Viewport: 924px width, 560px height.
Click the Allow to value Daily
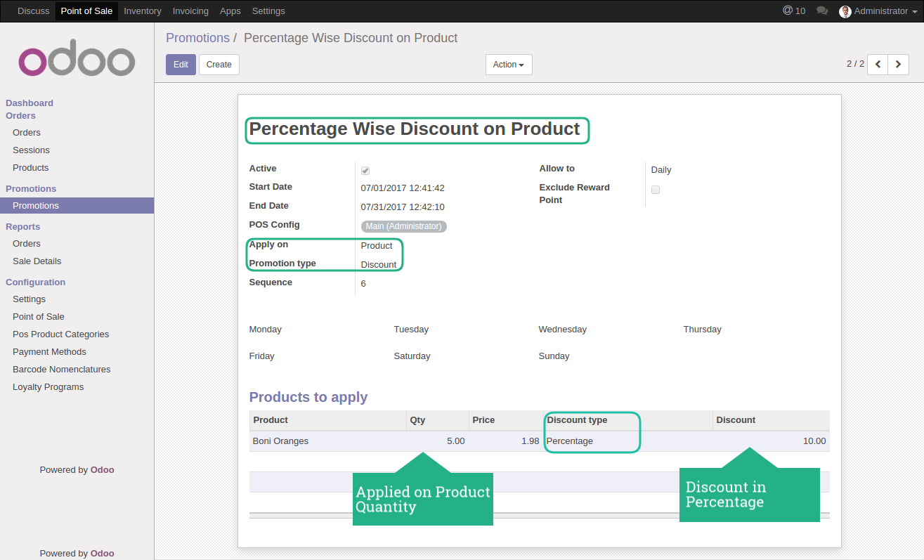[661, 170]
